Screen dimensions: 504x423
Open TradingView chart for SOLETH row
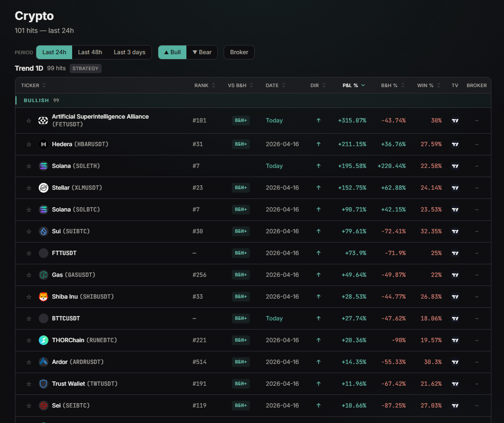[x=455, y=166]
